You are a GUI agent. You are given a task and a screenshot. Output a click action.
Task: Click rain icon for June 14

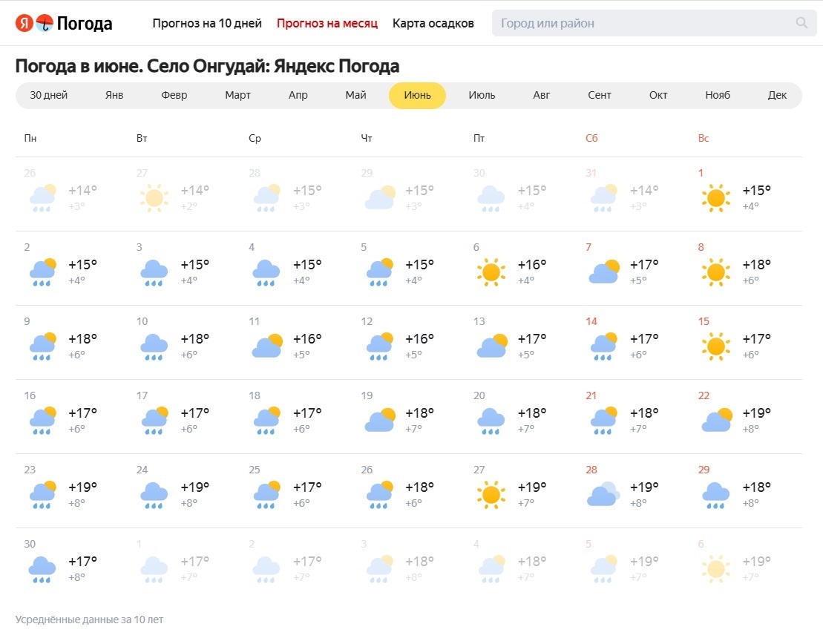[x=604, y=346]
